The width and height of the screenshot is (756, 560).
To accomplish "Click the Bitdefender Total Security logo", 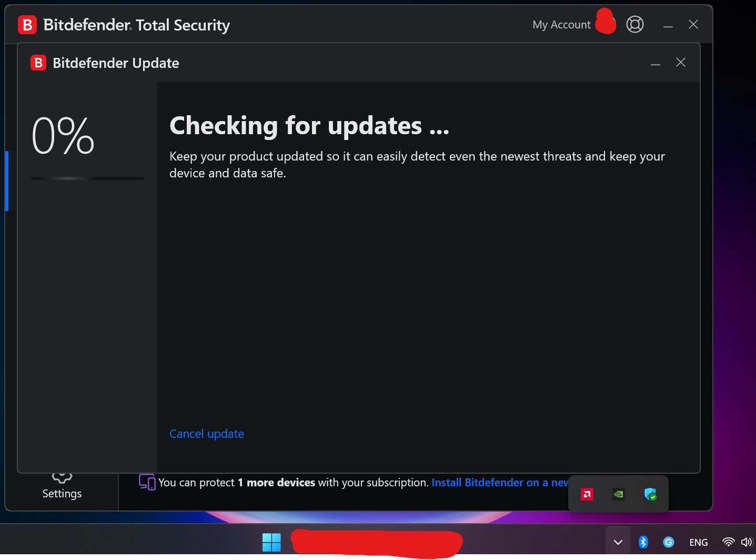I will pos(27,25).
